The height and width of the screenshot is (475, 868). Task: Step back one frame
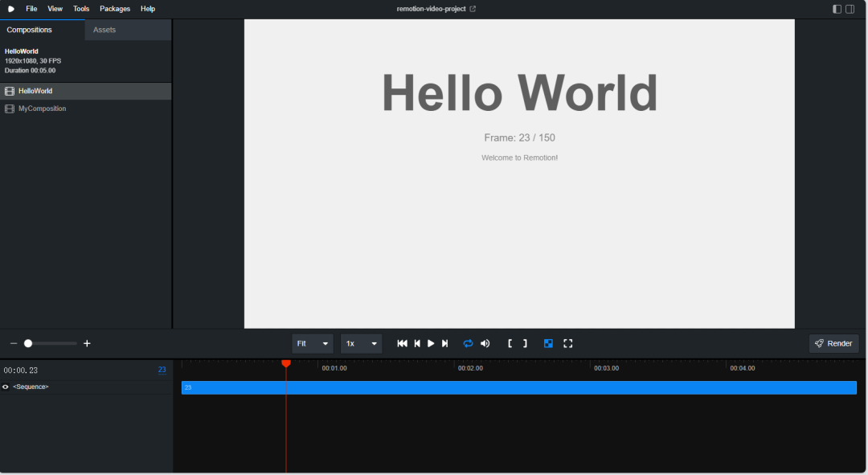tap(417, 344)
